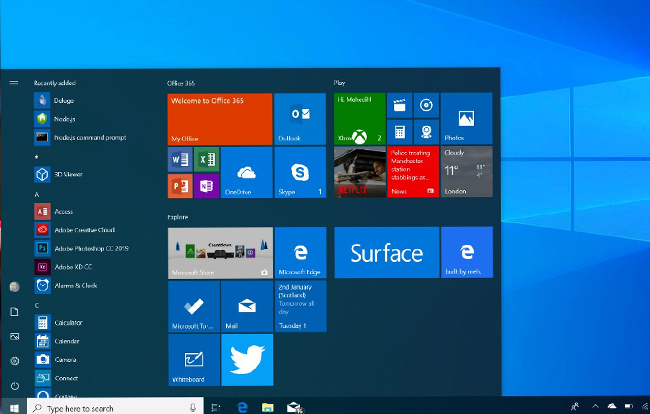
Task: Open the Weather tile showing London
Action: click(466, 172)
